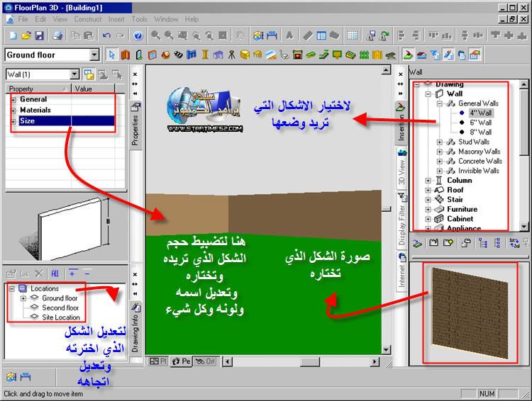Viewport: 532px width, 401px height.
Task: Close the Properties panel with X
Action: (135, 74)
